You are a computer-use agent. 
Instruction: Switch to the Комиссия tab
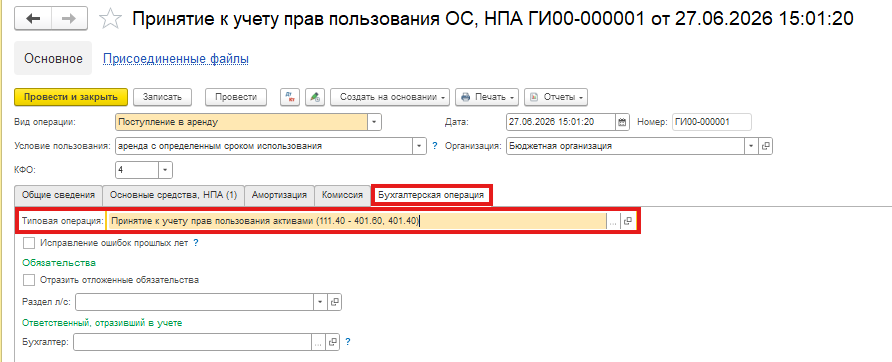342,195
